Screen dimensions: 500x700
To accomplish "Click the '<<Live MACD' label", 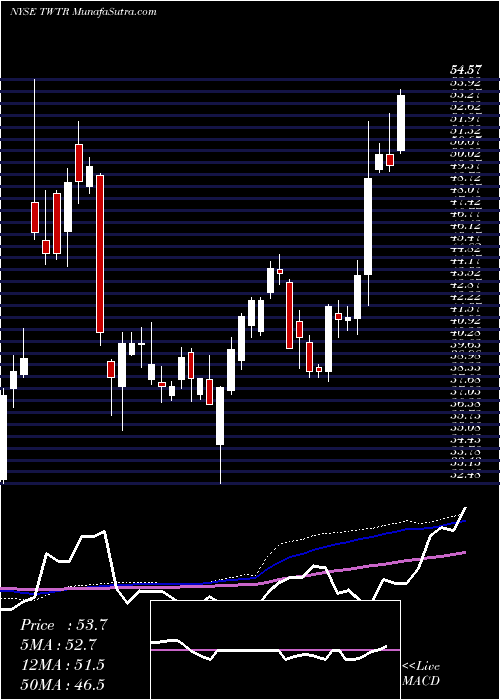I will [x=421, y=673].
